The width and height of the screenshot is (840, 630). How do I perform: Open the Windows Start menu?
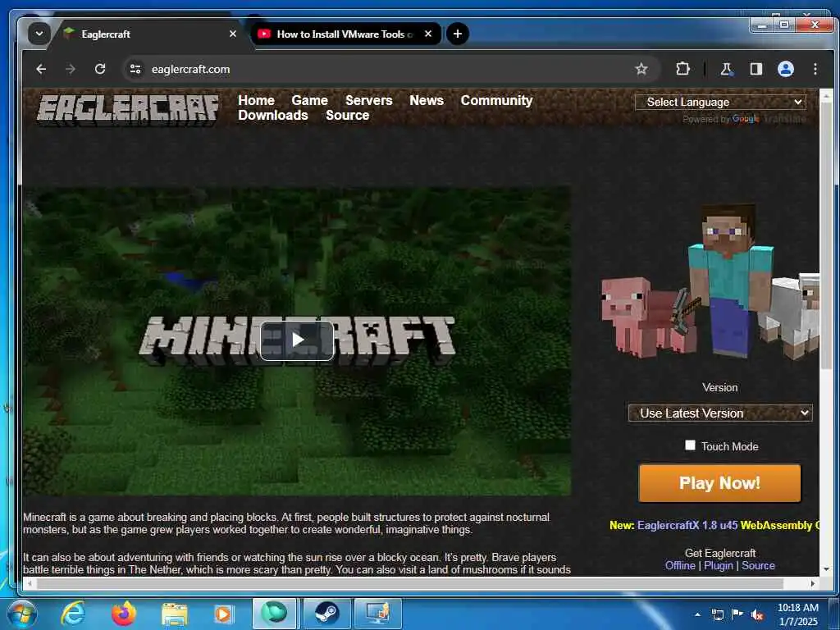point(22,614)
